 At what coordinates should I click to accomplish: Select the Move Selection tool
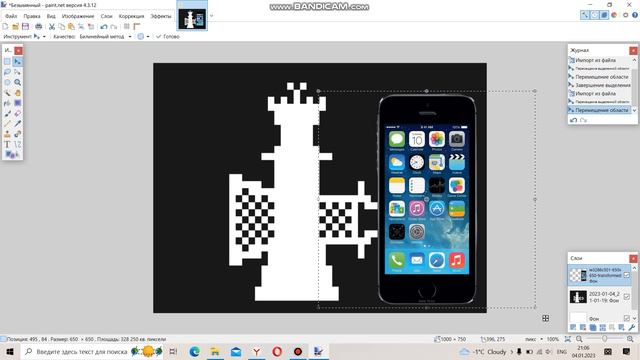(x=18, y=72)
